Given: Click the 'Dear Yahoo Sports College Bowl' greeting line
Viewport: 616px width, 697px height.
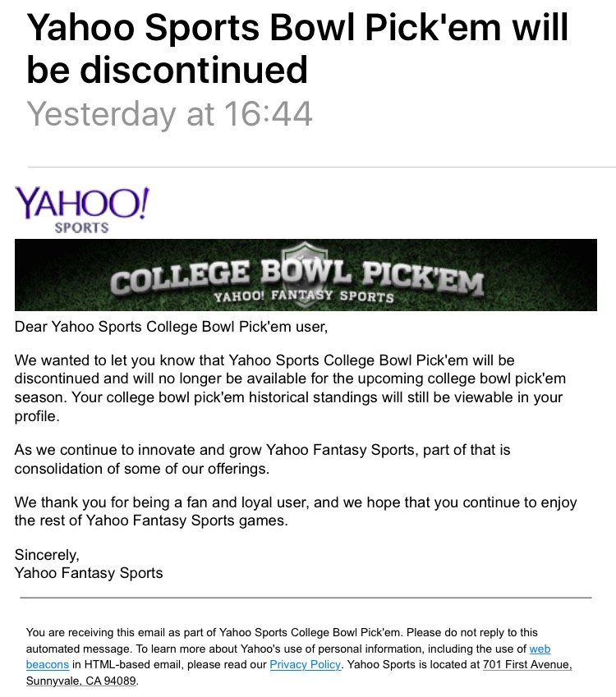Looking at the screenshot, I should tap(171, 327).
